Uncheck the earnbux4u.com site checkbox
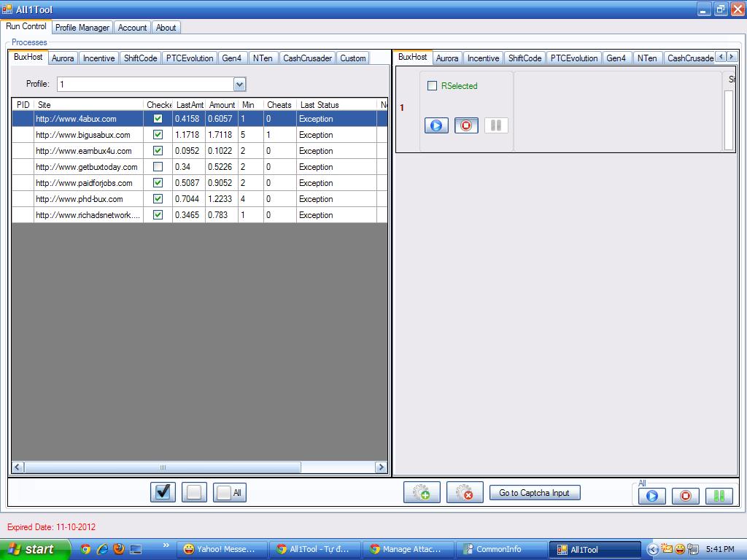Image resolution: width=747 pixels, height=560 pixels. pos(158,150)
